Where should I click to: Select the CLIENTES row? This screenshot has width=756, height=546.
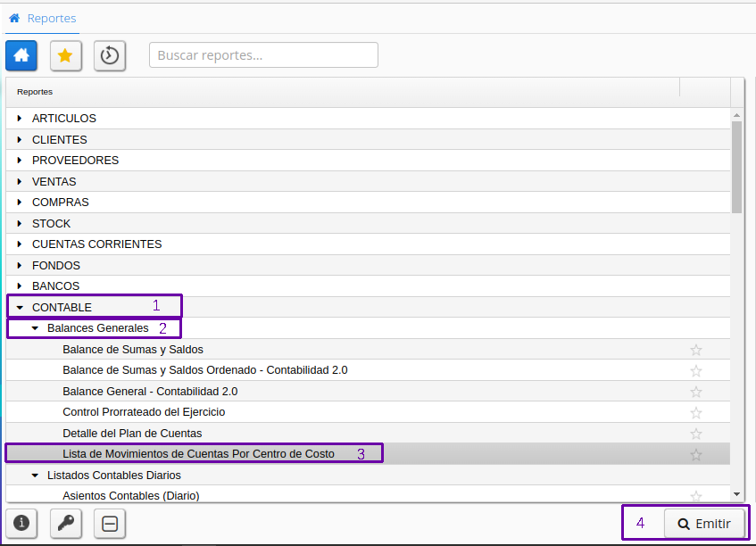368,139
